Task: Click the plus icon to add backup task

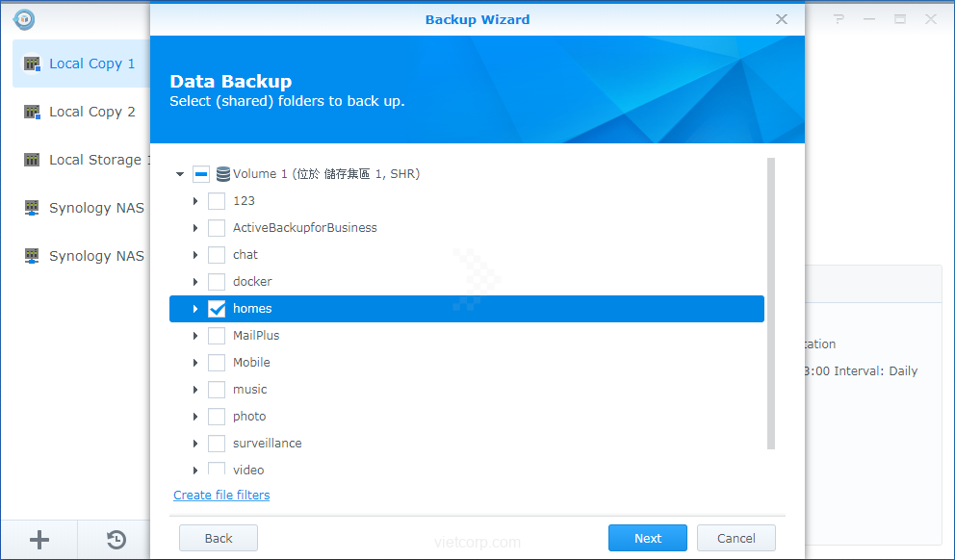Action: click(x=39, y=540)
